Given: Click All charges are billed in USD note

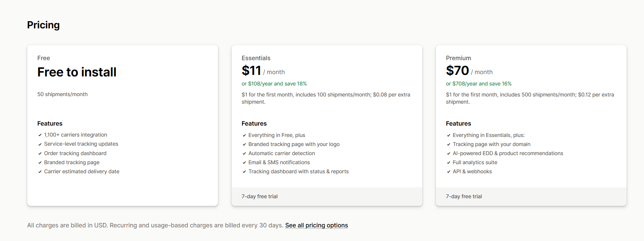Looking at the screenshot, I should pyautogui.click(x=155, y=225).
